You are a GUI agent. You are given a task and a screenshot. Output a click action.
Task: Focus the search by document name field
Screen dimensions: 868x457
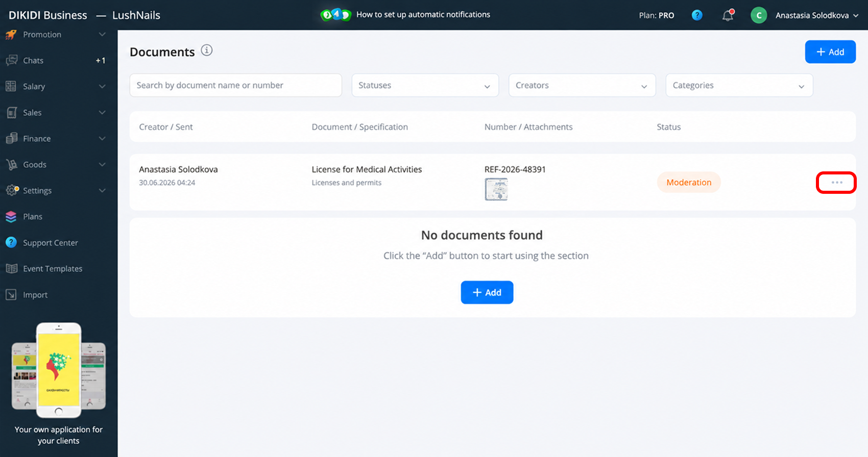(x=236, y=85)
